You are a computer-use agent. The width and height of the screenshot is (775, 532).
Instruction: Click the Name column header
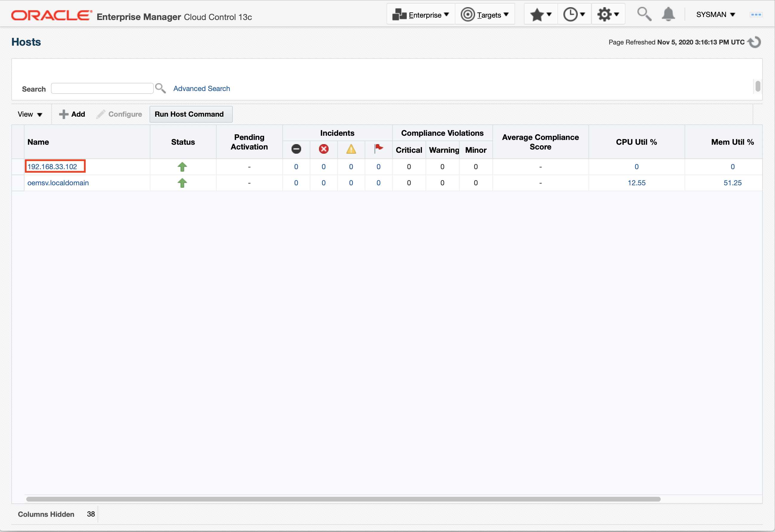87,142
